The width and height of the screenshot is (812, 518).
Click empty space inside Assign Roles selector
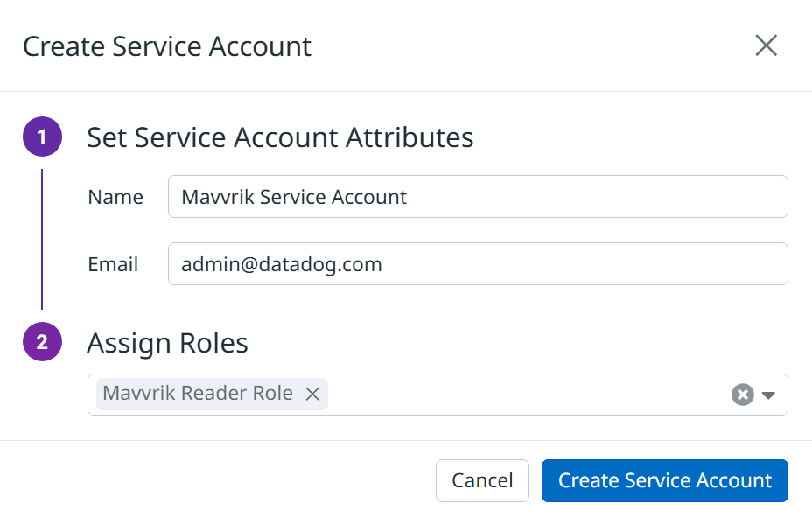(525, 395)
